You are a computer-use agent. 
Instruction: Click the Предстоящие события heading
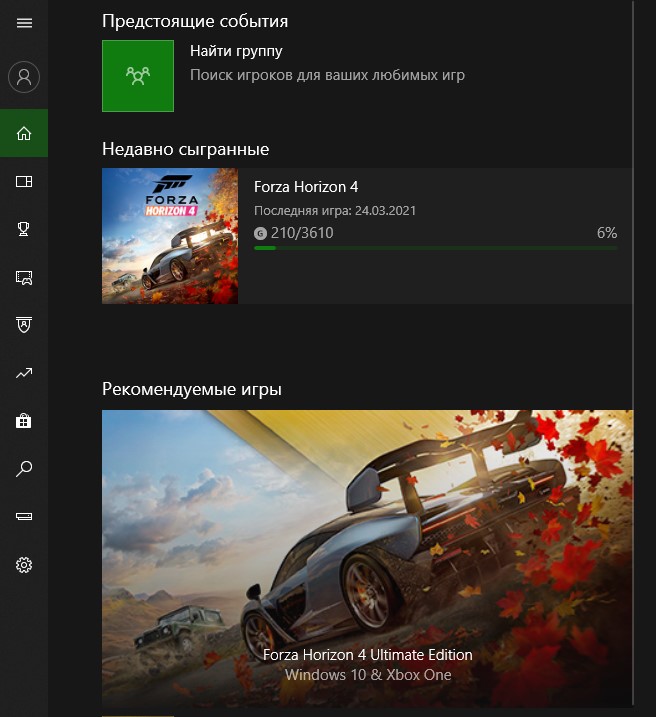tap(195, 22)
